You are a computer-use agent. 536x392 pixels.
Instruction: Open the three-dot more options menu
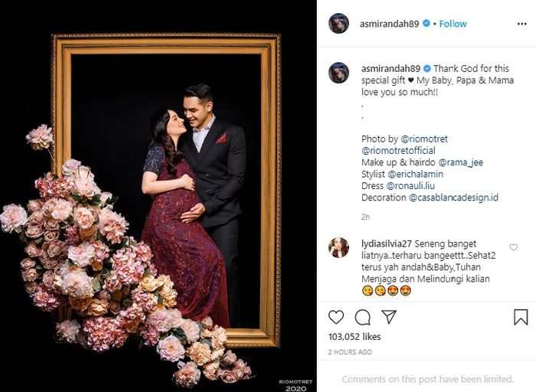[521, 24]
